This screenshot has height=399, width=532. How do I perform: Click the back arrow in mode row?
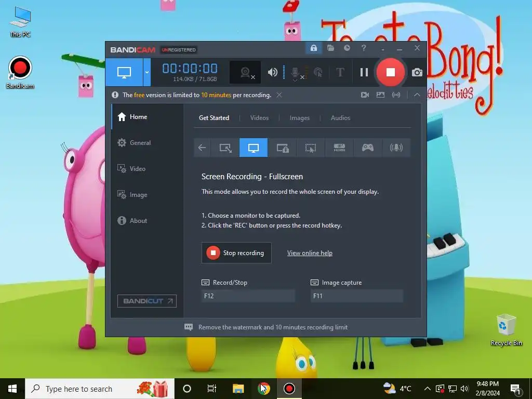pos(202,148)
